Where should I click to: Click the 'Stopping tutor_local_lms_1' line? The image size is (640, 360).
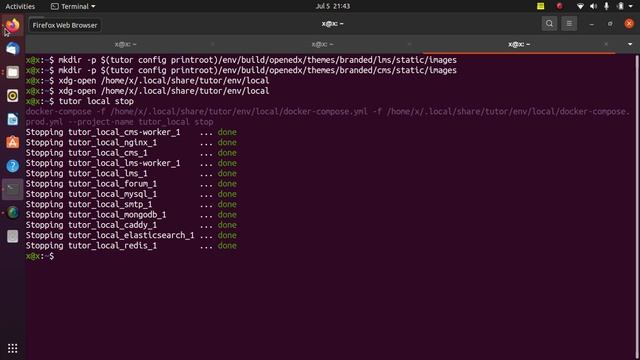(x=131, y=173)
